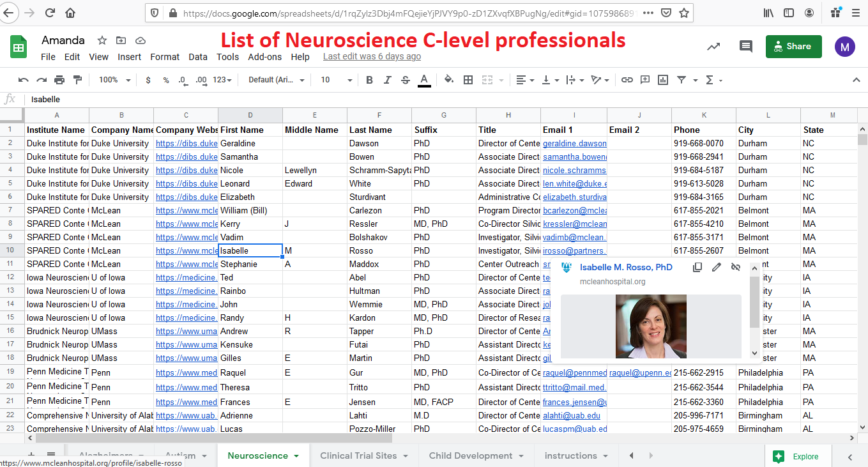Copy link icon in Isabelle Rosso preview
This screenshot has height=467, width=868.
point(697,267)
